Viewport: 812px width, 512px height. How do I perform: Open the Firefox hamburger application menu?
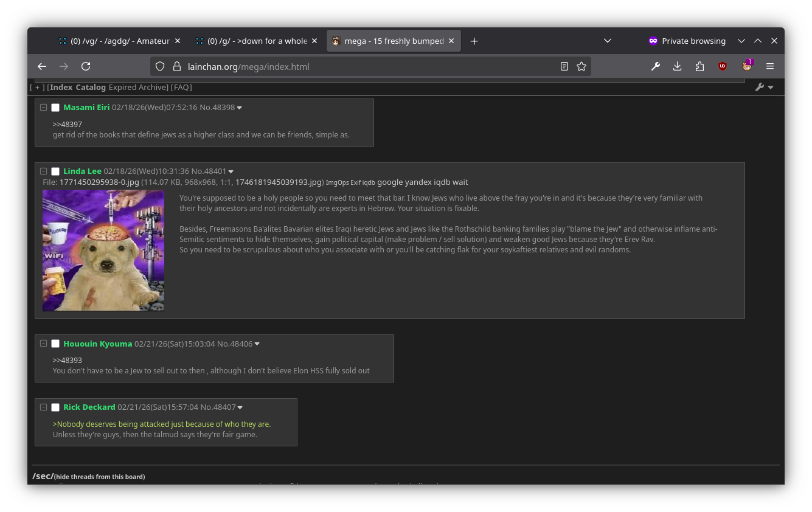(x=770, y=66)
